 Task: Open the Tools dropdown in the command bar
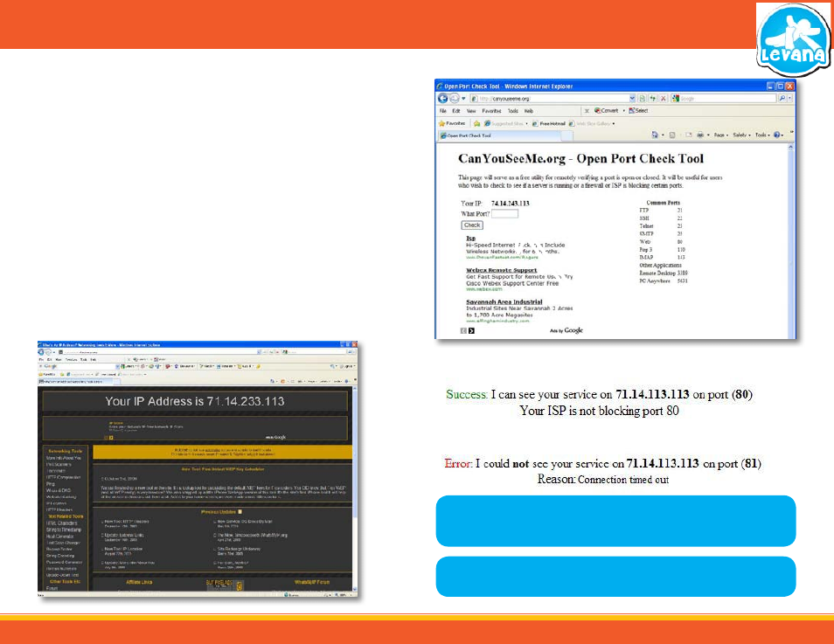(x=762, y=135)
